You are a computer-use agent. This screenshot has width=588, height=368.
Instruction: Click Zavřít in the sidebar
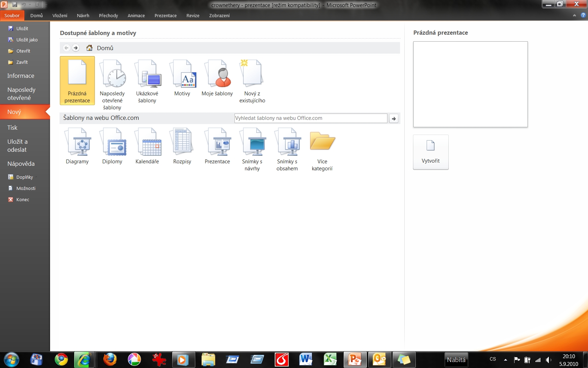(x=18, y=62)
